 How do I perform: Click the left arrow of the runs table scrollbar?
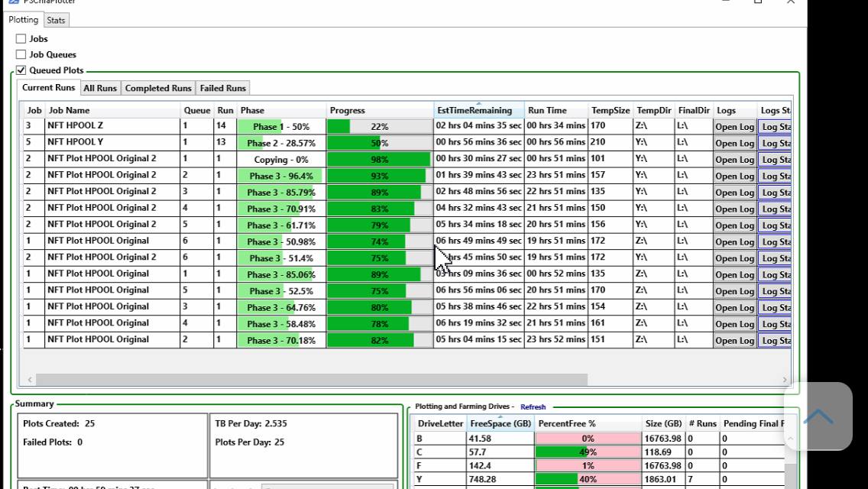(x=30, y=379)
